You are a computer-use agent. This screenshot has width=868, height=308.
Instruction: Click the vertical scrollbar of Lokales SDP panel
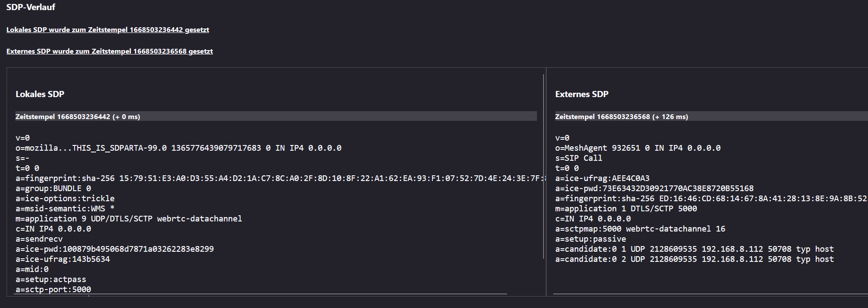544,167
